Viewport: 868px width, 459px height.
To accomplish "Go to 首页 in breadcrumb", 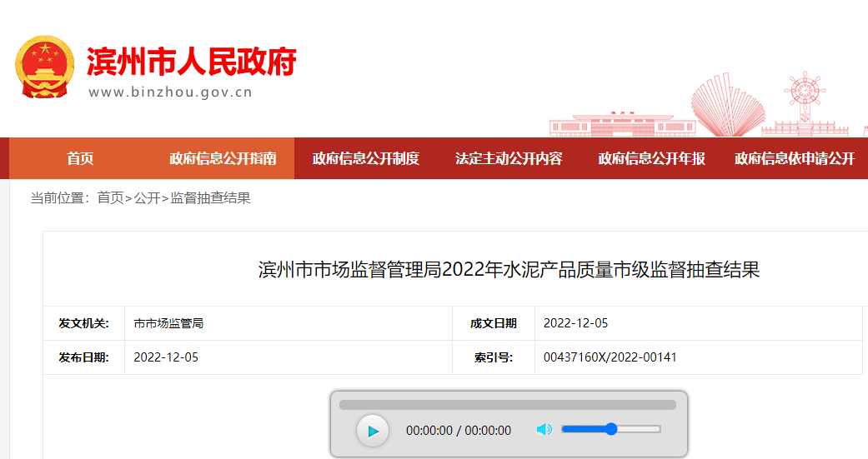I will coord(111,198).
